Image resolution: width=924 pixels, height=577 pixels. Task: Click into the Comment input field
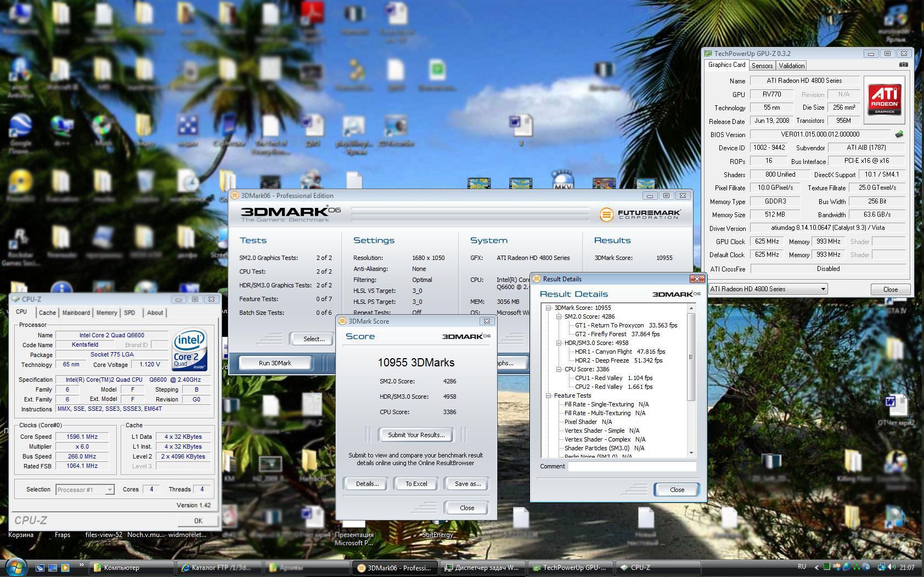[x=632, y=467]
